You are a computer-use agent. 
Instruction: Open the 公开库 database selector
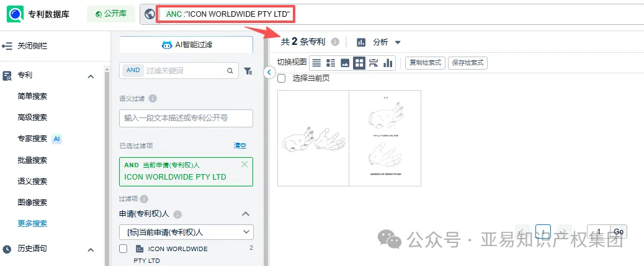pyautogui.click(x=111, y=14)
